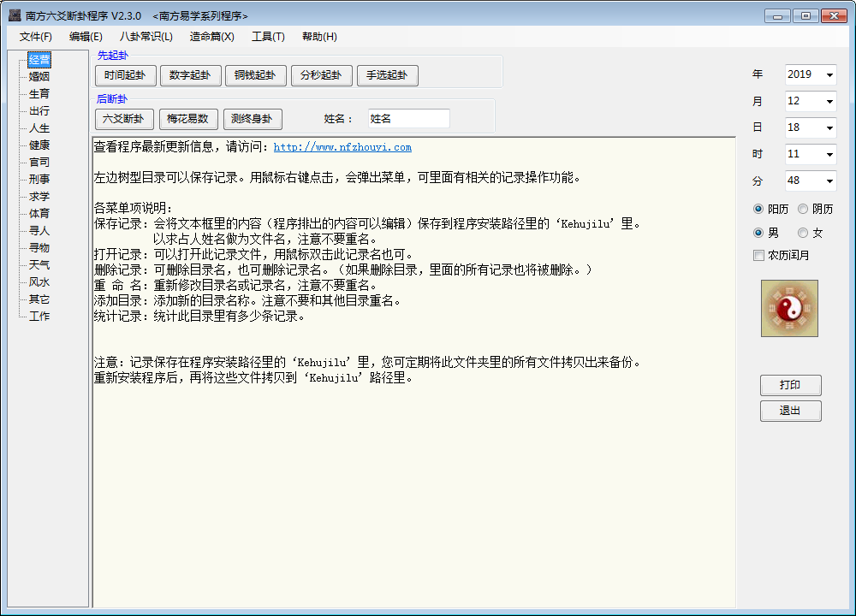Viewport: 856px width, 616px height.
Task: Close the 南方六爻断卦程序 window
Action: pos(834,15)
